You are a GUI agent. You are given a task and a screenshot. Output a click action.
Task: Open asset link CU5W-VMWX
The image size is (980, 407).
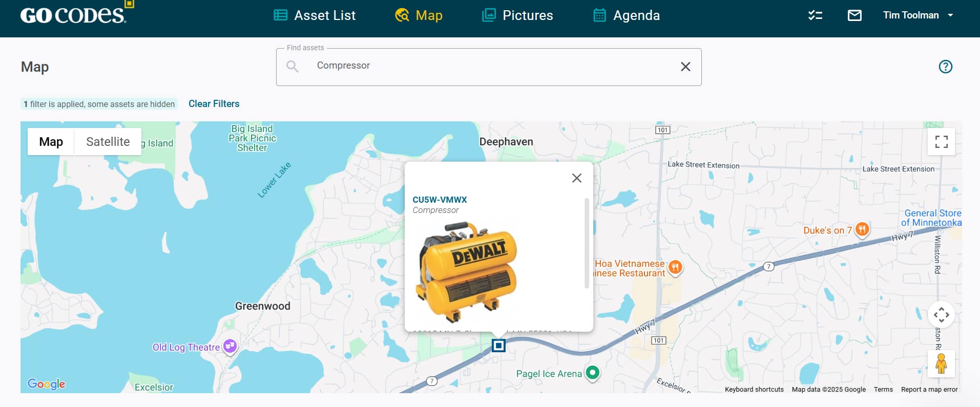coord(440,200)
